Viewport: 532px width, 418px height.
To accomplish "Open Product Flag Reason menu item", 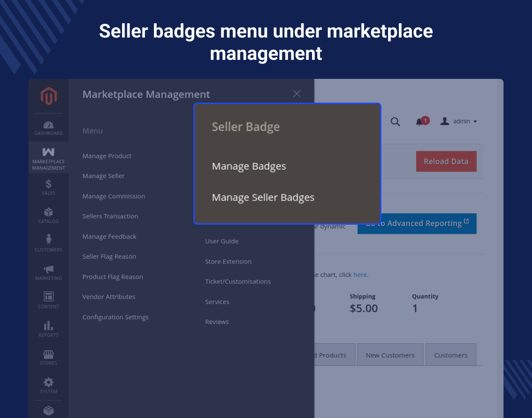I will click(x=113, y=277).
